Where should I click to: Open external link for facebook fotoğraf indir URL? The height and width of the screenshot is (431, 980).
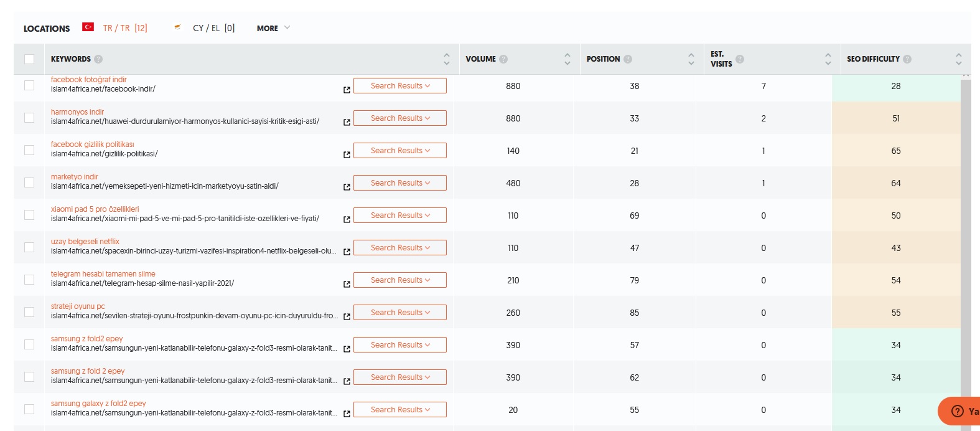347,90
